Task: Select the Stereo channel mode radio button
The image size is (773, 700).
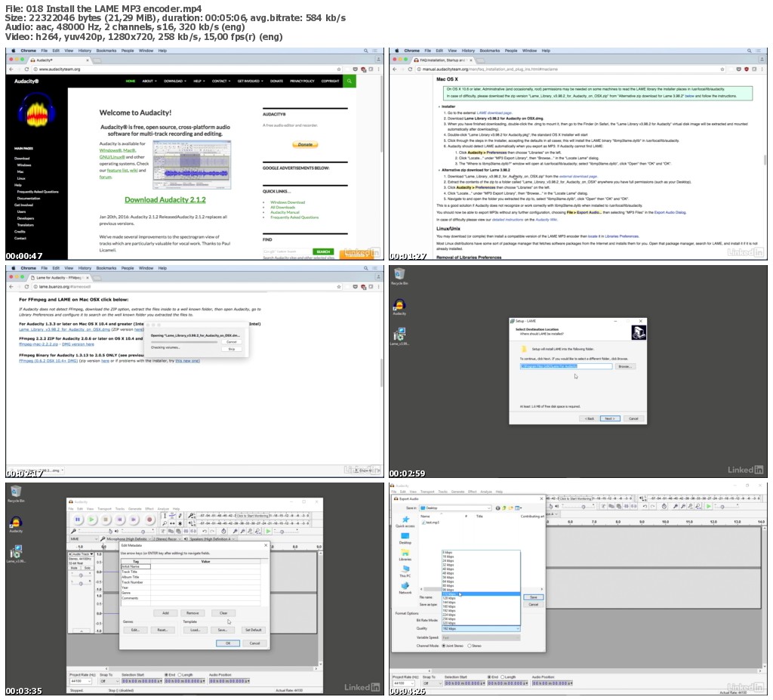Action: 470,646
